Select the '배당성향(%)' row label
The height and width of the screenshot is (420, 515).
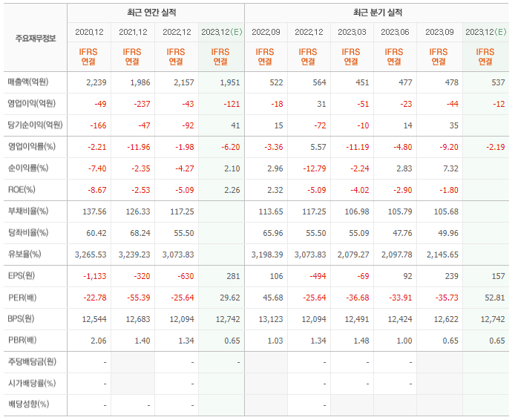click(28, 404)
